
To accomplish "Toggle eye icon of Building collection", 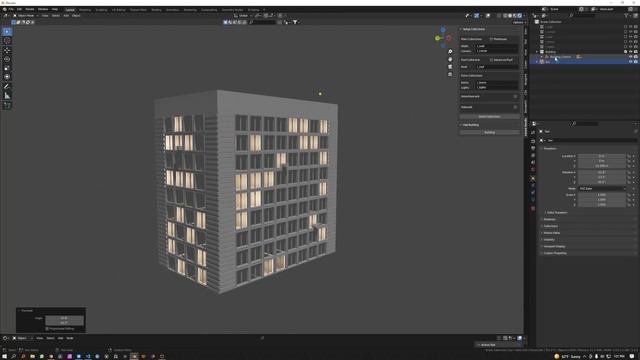I will pos(630,52).
